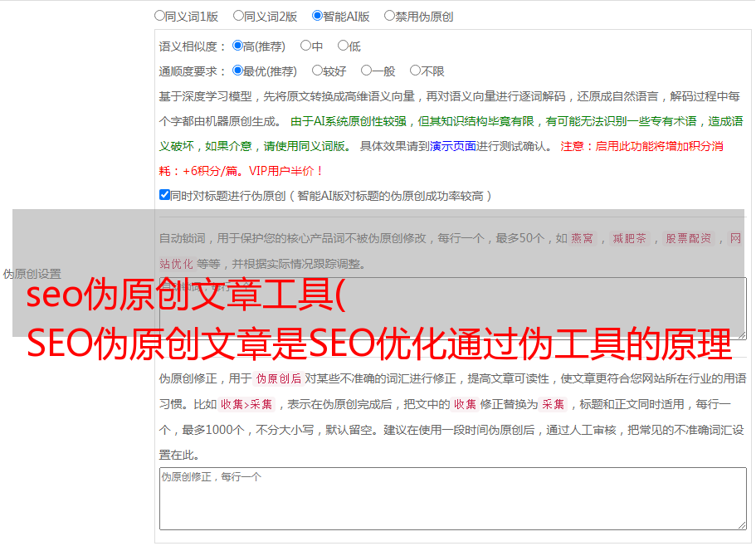This screenshot has height=546, width=756.
Task: Set 通顺度要求 to 较好
Action: point(317,71)
